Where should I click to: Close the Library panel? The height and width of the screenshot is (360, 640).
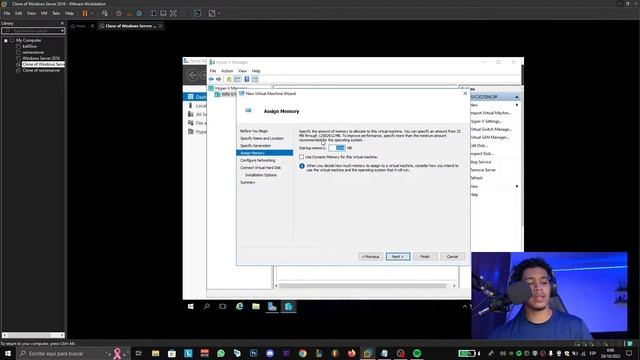[62, 23]
